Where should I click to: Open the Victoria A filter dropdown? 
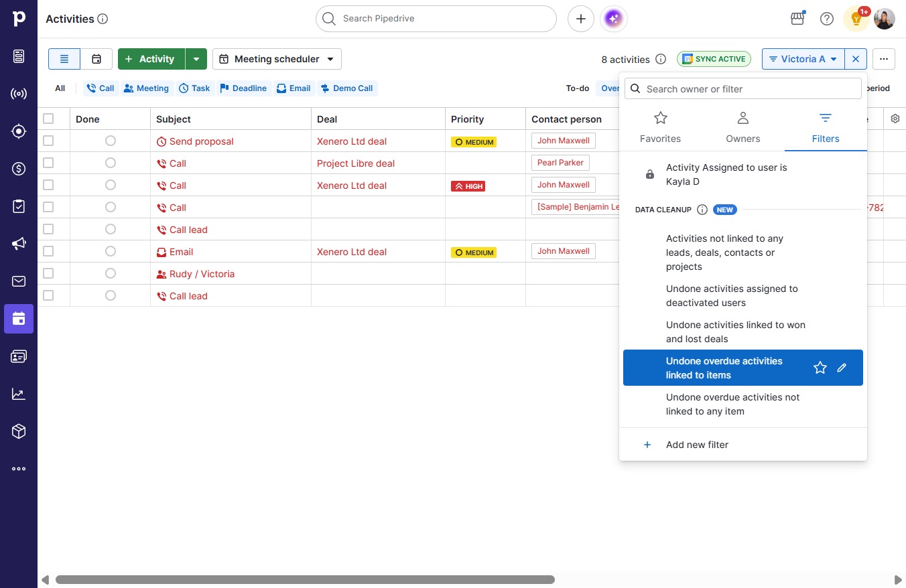coord(803,59)
